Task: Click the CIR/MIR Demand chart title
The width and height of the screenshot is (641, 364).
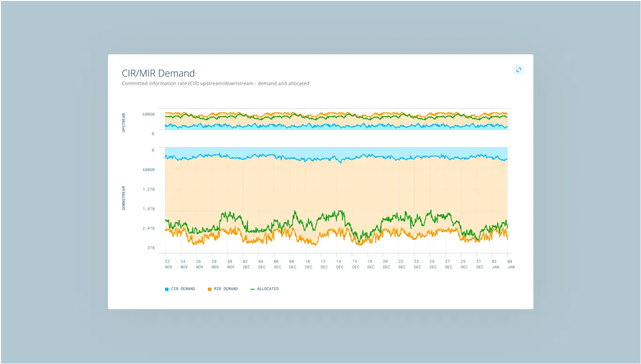Action: click(158, 73)
